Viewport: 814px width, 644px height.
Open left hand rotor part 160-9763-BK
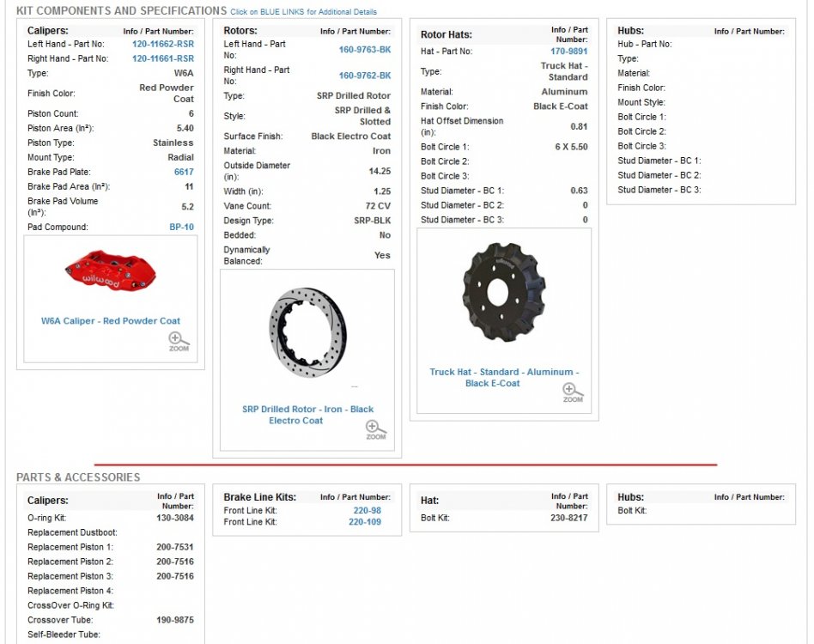(364, 50)
